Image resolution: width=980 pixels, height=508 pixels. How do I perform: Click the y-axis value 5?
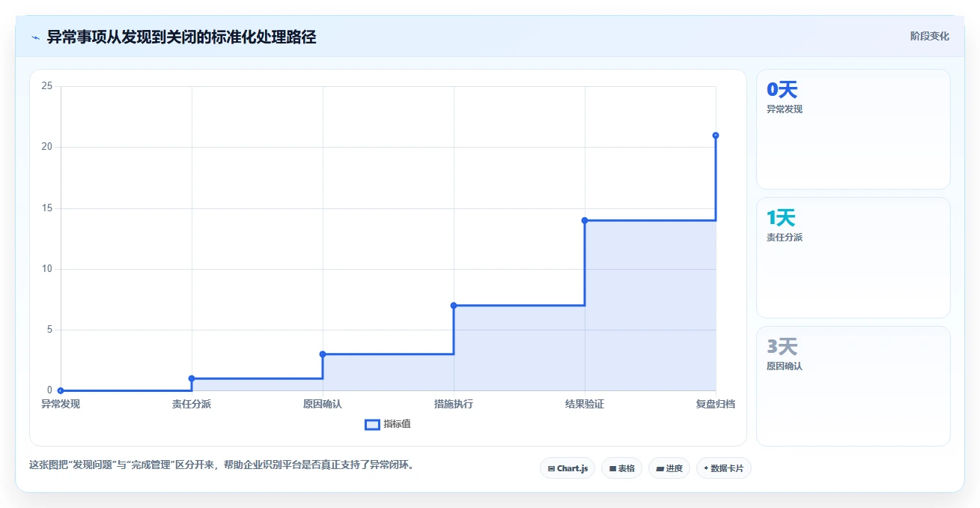(x=49, y=330)
